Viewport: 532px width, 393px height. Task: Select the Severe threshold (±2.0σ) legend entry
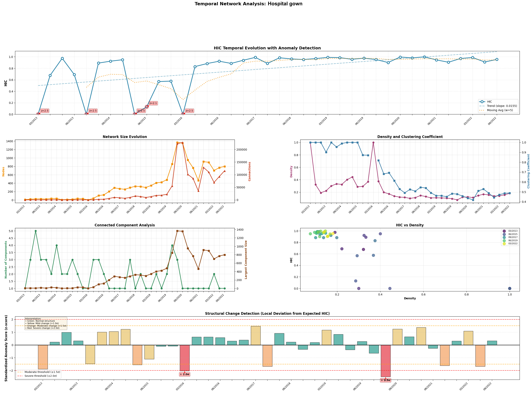(x=40, y=376)
